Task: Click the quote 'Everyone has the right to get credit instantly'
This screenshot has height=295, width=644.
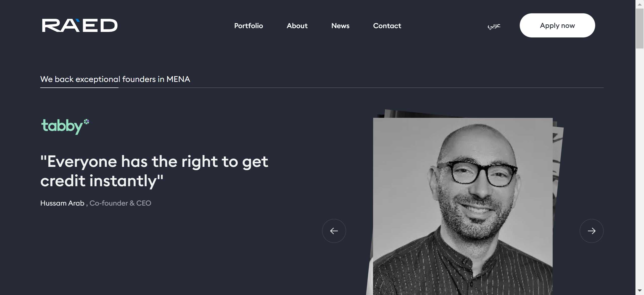Action: point(154,171)
